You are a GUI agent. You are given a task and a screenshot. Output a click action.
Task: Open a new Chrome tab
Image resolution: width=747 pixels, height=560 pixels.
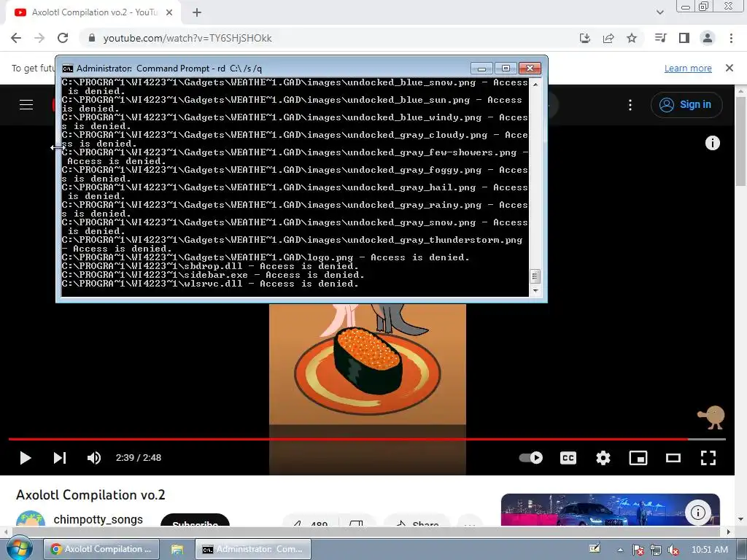pos(197,13)
